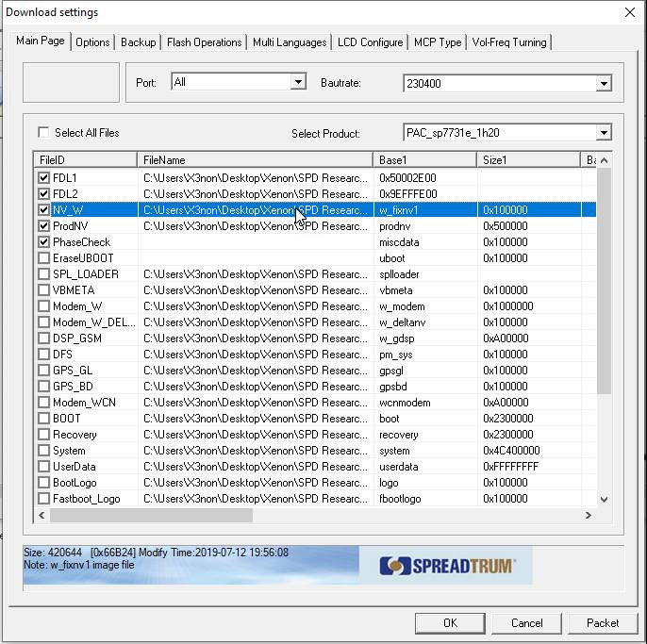Click the horizontal scrollbar right arrow
Image resolution: width=647 pixels, height=644 pixels.
point(589,516)
